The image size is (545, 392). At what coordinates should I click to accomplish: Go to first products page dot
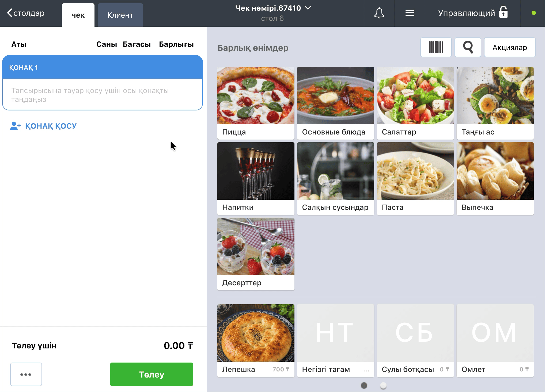tap(364, 385)
